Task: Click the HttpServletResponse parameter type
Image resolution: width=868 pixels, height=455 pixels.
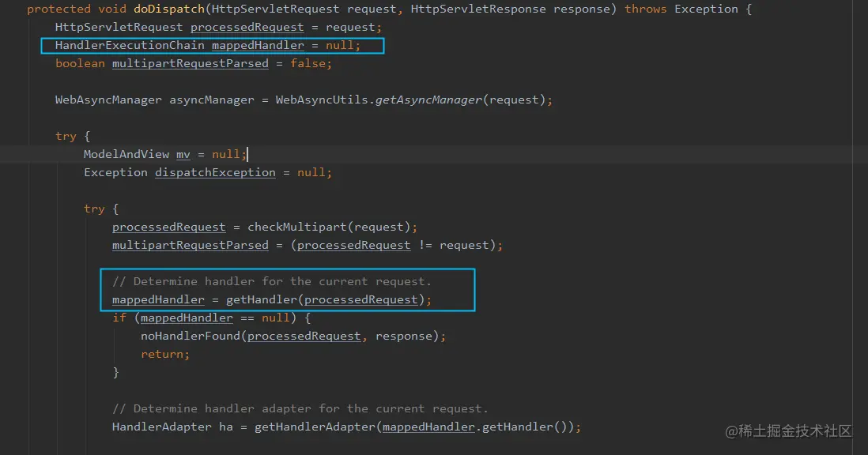Action: [x=478, y=9]
